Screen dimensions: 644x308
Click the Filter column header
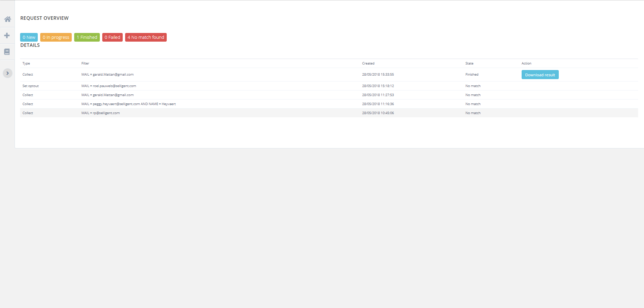point(85,63)
